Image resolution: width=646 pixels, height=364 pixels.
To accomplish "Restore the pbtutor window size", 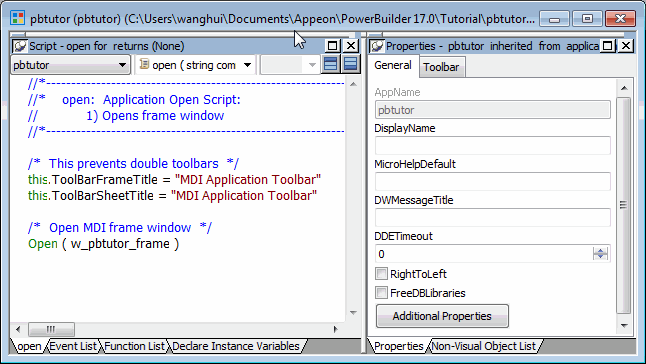I will pos(587,19).
